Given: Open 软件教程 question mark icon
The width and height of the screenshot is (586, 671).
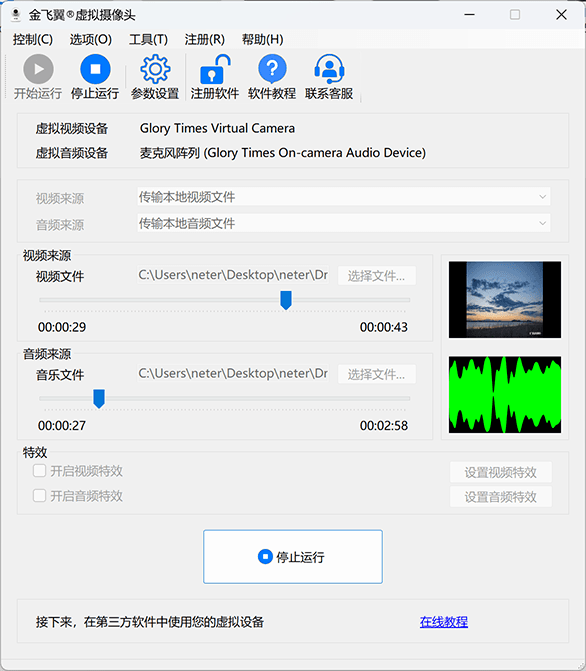Looking at the screenshot, I should tap(272, 69).
